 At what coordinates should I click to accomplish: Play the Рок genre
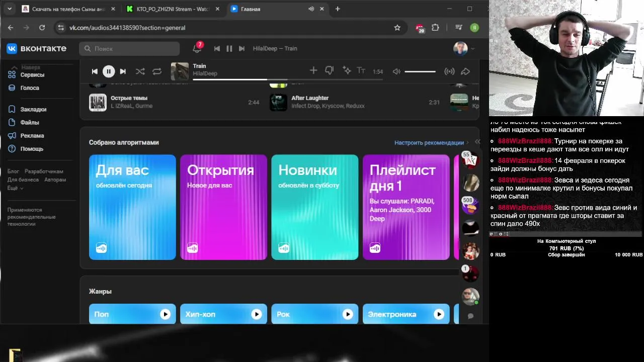pyautogui.click(x=348, y=314)
